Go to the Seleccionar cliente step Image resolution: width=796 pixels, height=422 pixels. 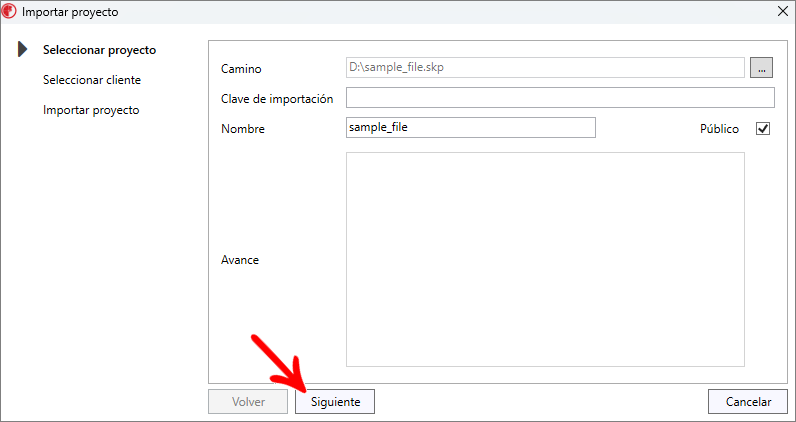point(91,80)
